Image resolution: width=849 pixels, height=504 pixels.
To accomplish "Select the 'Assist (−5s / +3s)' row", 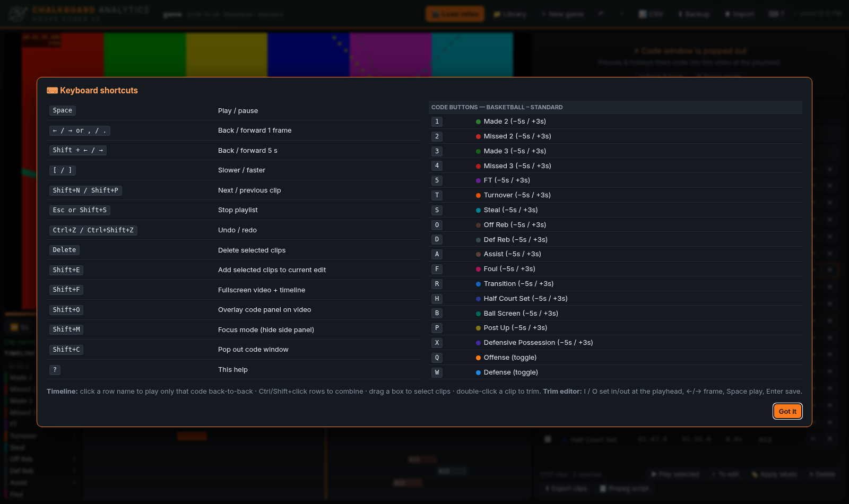I will pyautogui.click(x=616, y=254).
